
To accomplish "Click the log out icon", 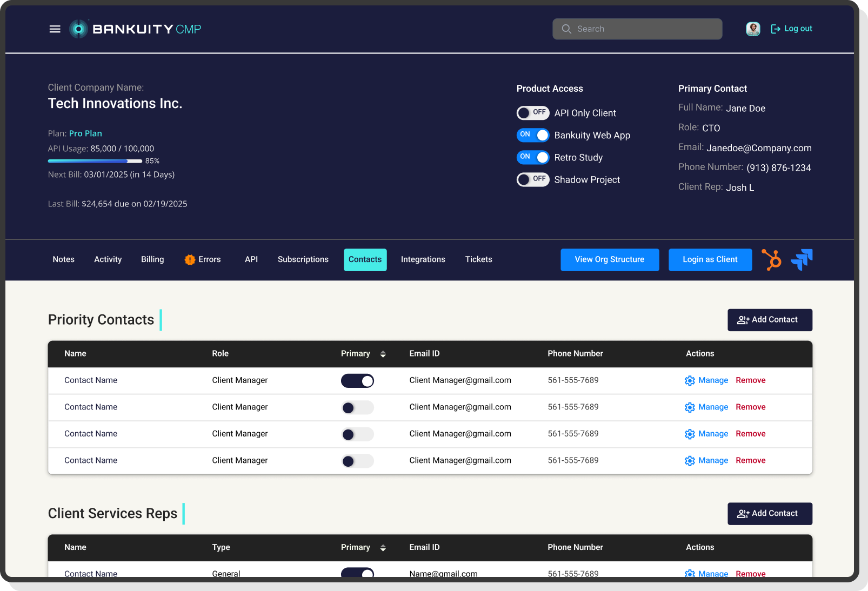I will pos(775,28).
